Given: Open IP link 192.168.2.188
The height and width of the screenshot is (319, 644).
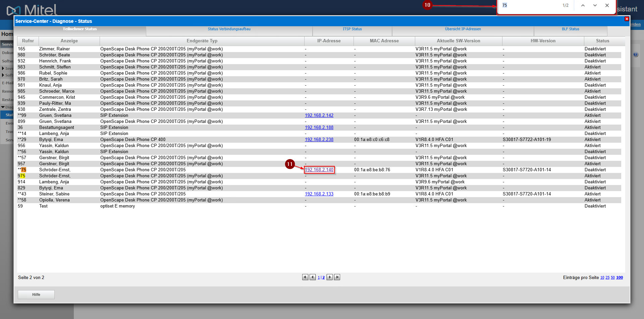Looking at the screenshot, I should pos(319,128).
